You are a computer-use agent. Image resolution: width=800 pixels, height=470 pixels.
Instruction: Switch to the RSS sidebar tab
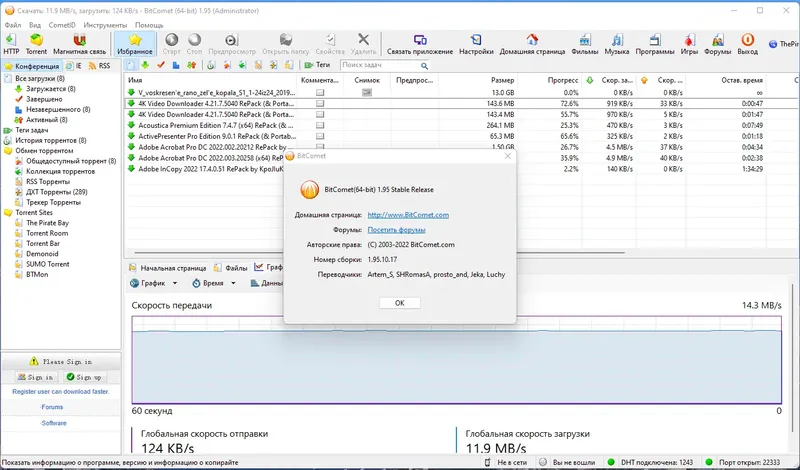[x=99, y=66]
